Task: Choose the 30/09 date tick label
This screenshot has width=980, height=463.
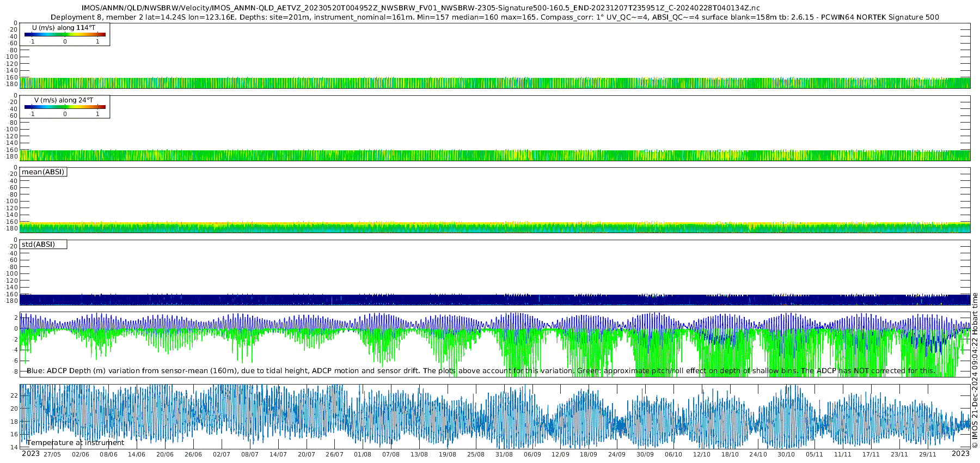Action: click(645, 455)
